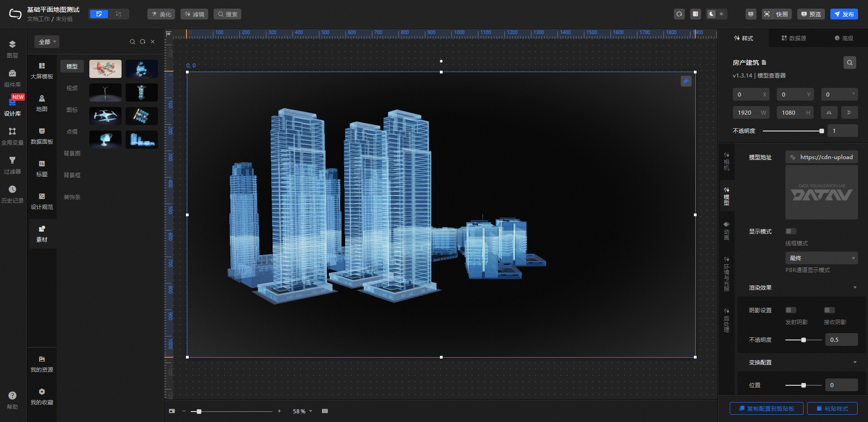Switch to edit mode toggle
Image resolution: width=868 pixels, height=422 pixels.
(x=99, y=14)
